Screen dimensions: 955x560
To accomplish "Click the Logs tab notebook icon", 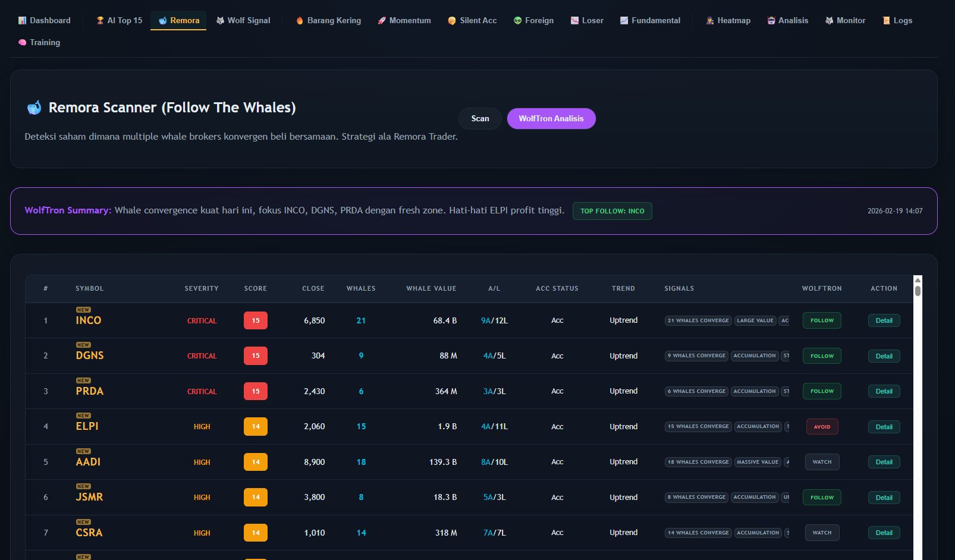I will [x=886, y=21].
